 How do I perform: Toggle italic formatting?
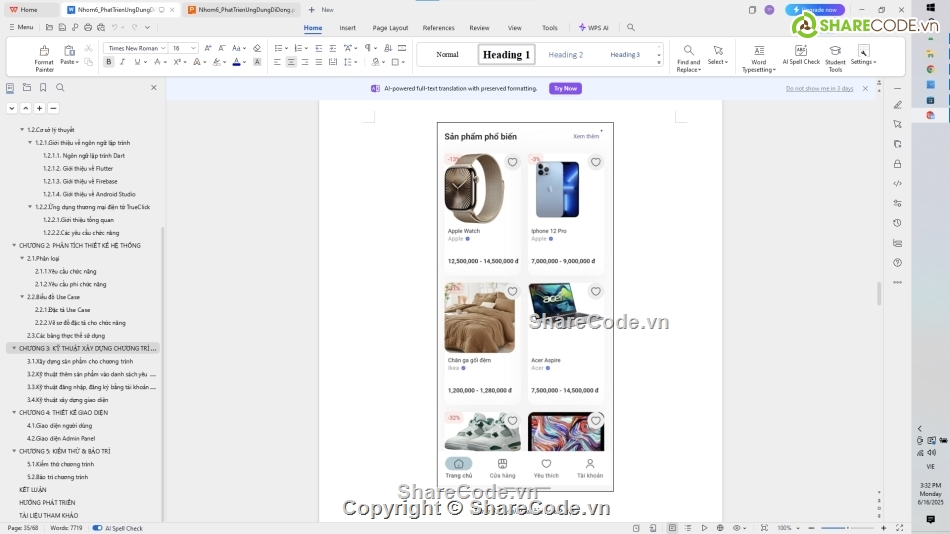tap(122, 62)
